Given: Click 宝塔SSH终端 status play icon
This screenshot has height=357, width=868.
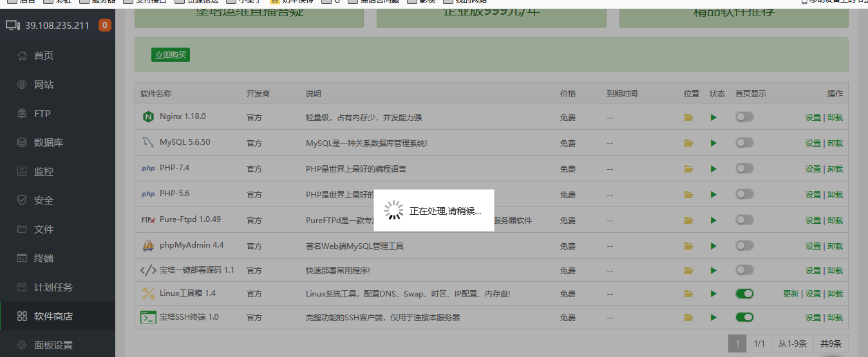Looking at the screenshot, I should tap(713, 318).
